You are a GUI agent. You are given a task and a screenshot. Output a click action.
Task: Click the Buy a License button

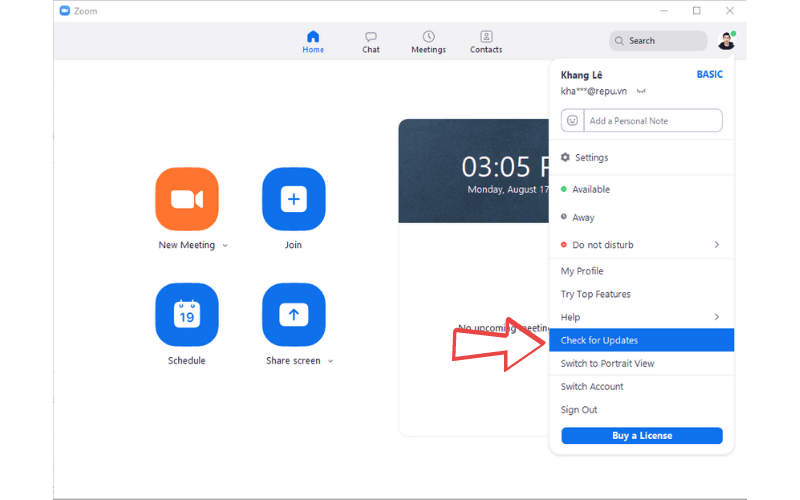coord(641,436)
